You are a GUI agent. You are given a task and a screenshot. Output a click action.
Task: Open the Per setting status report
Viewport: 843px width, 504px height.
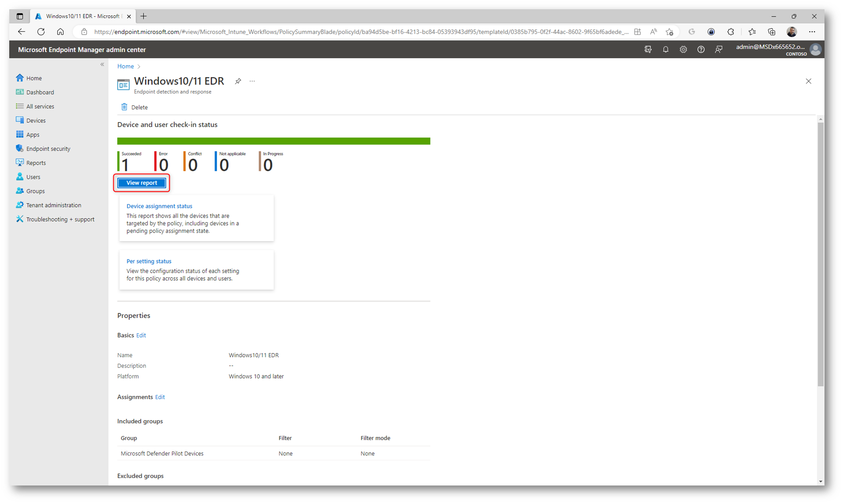(149, 261)
